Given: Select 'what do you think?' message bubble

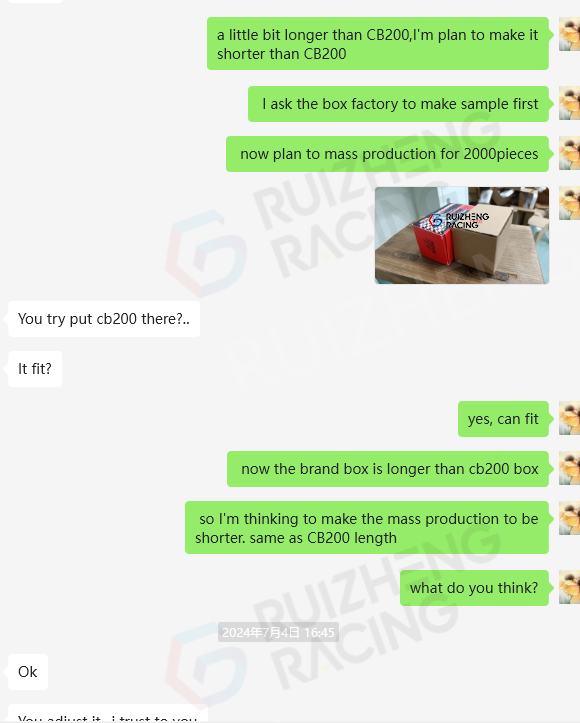Looking at the screenshot, I should point(474,588).
